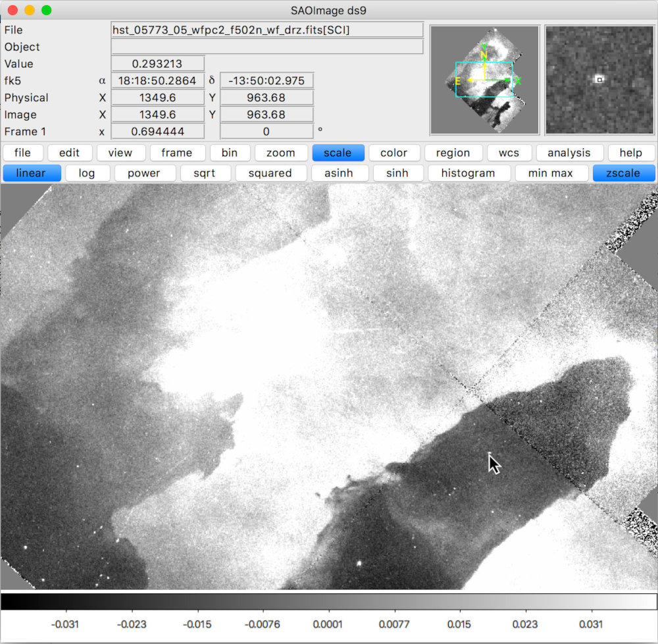This screenshot has height=644, width=658.
Task: Click the File name field
Action: coord(267,30)
